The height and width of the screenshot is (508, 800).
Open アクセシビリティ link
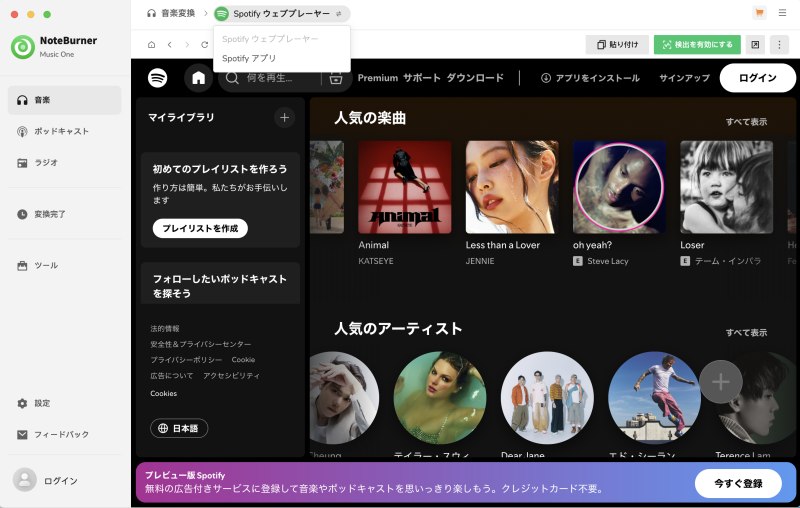point(231,376)
